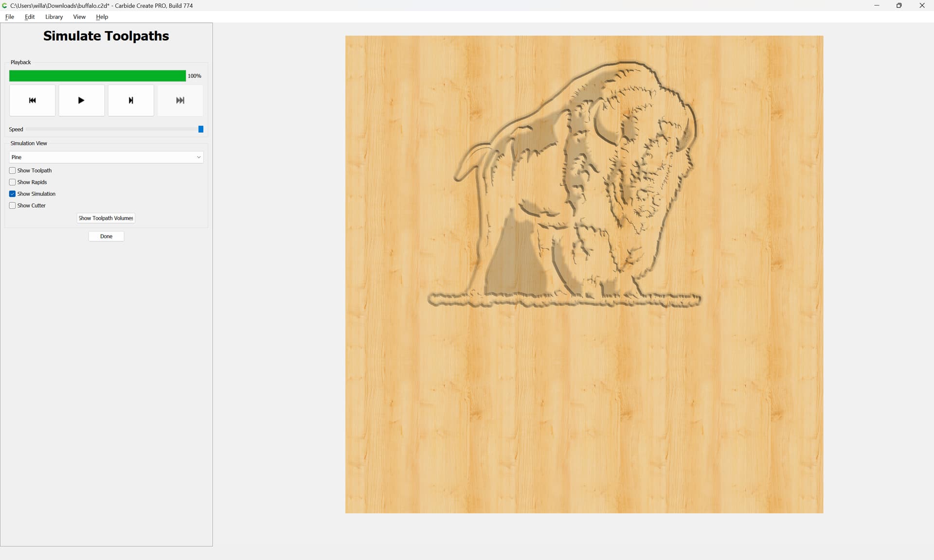Screen dimensions: 934x560
Task: Enable the Show Rapids checkbox
Action: coord(13,182)
